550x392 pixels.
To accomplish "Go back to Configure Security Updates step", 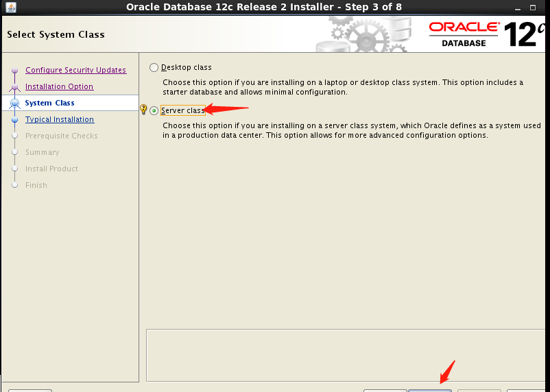I will (75, 70).
